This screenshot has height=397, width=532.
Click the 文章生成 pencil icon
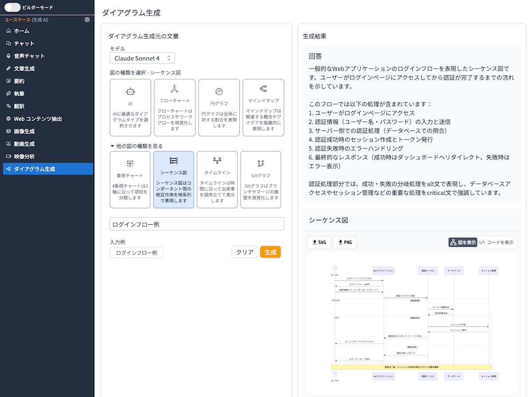[8, 69]
